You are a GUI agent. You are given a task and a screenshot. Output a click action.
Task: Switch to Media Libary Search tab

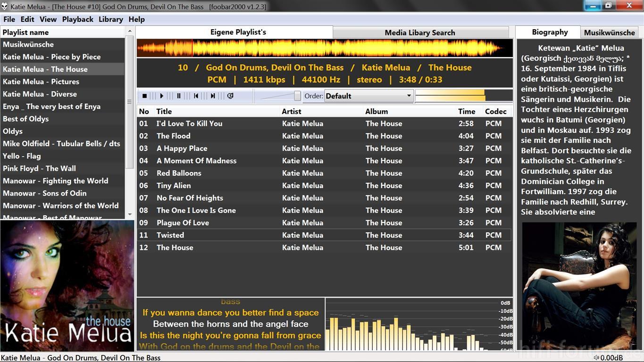420,33
